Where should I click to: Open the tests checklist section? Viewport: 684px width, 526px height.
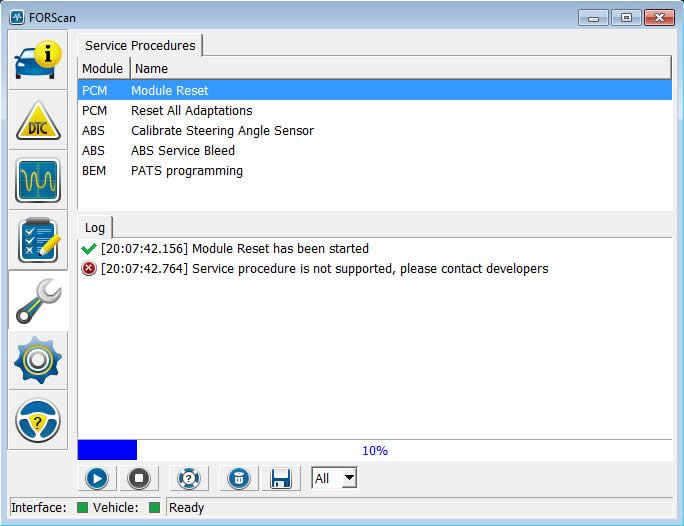click(x=38, y=240)
